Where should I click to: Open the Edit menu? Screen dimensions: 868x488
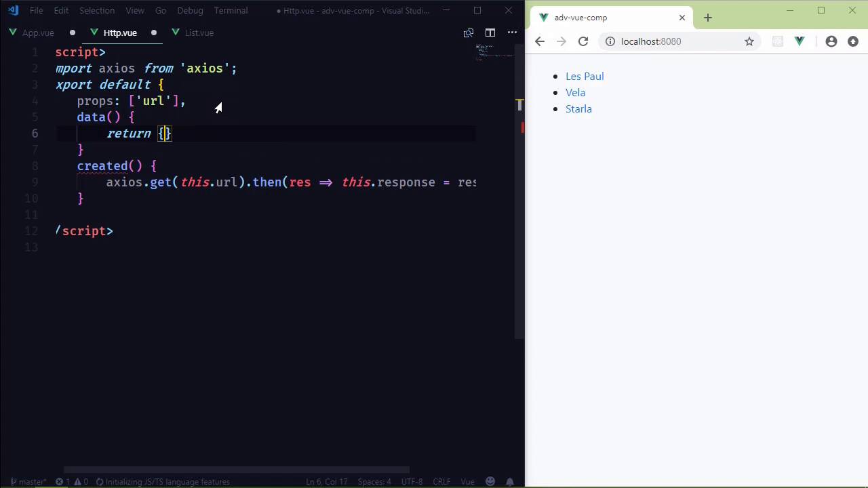coord(61,10)
